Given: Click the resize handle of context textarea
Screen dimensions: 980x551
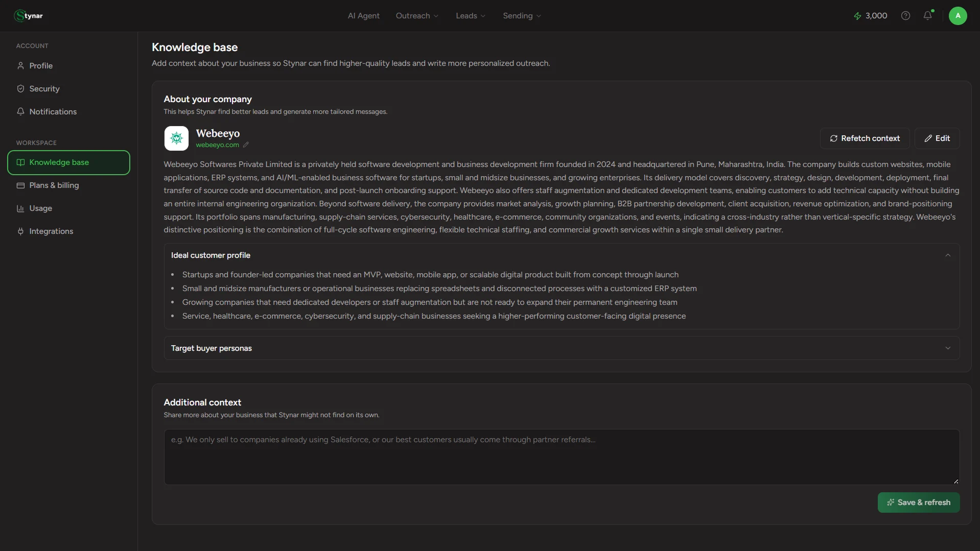Looking at the screenshot, I should coord(955,481).
